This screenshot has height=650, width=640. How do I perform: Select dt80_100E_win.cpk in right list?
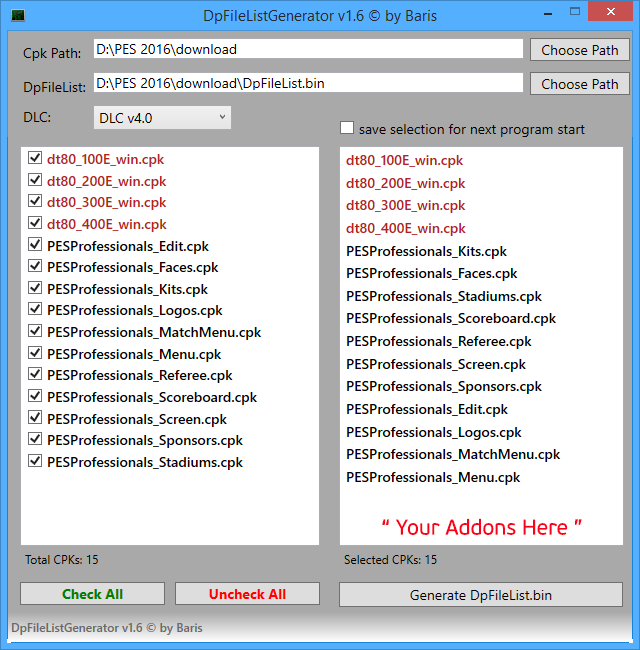(x=405, y=160)
